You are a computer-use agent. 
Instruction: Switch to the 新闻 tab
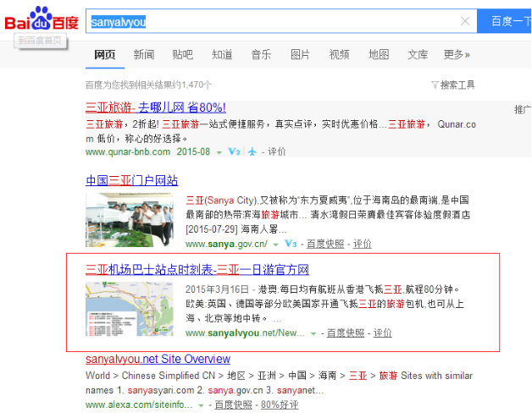click(x=144, y=55)
